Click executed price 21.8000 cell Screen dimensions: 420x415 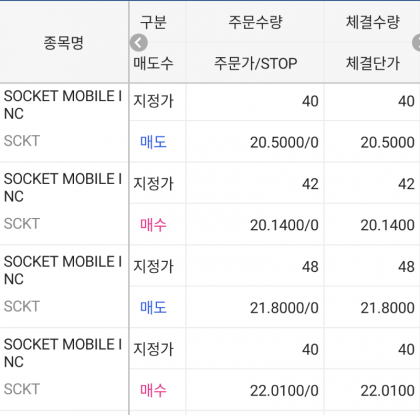pos(372,307)
